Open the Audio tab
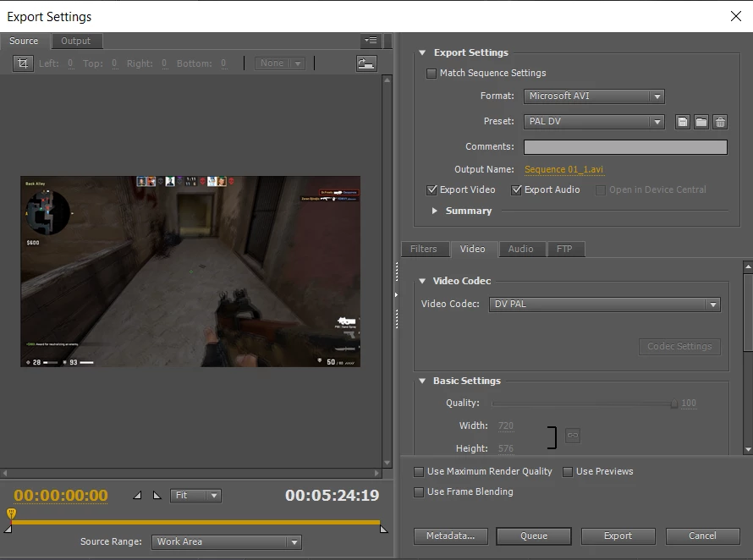Viewport: 753px width, 560px height. point(521,249)
